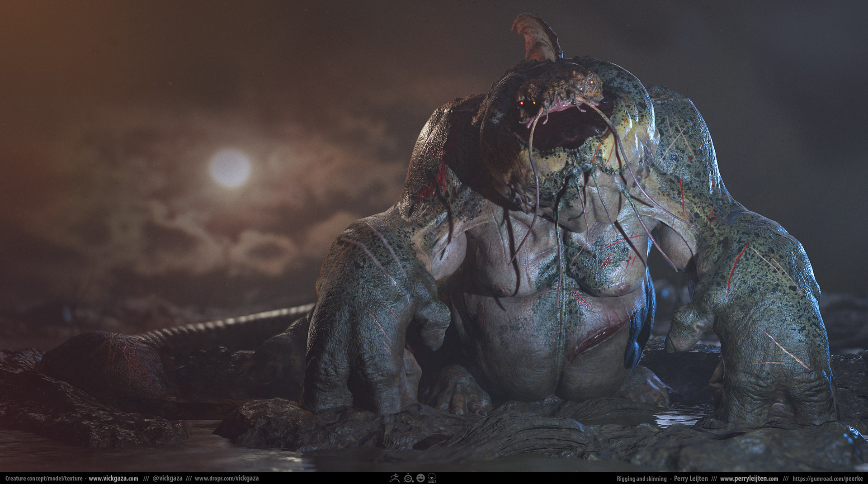Open the www.perryleijten.com link
Viewport: 868px width, 484px height.
coord(749,479)
